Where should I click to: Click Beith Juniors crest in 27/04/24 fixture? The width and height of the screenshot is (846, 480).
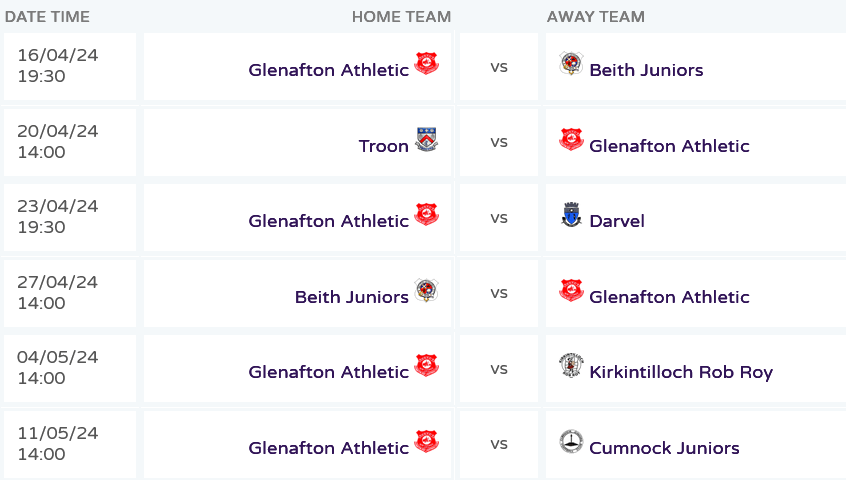[427, 291]
